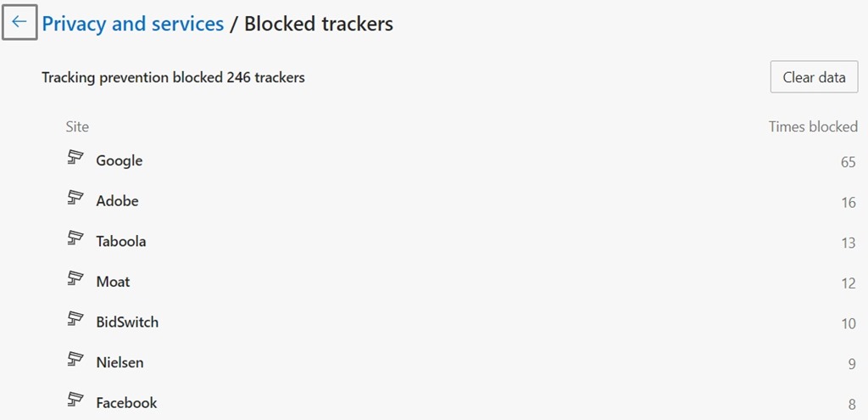The height and width of the screenshot is (420, 868).
Task: Click Google's blocked count of 65
Action: 848,161
